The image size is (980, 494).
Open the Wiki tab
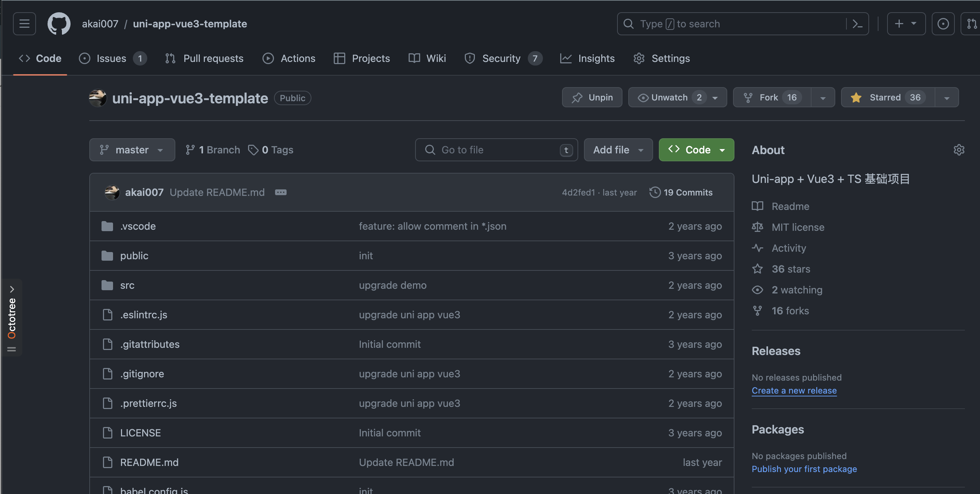pos(427,58)
